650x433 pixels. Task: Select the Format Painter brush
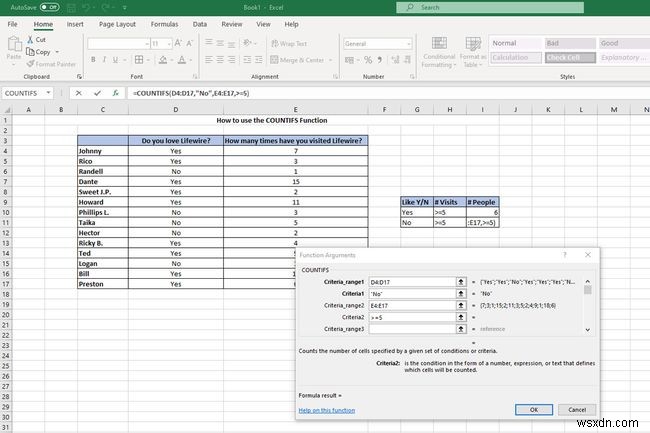(30, 64)
